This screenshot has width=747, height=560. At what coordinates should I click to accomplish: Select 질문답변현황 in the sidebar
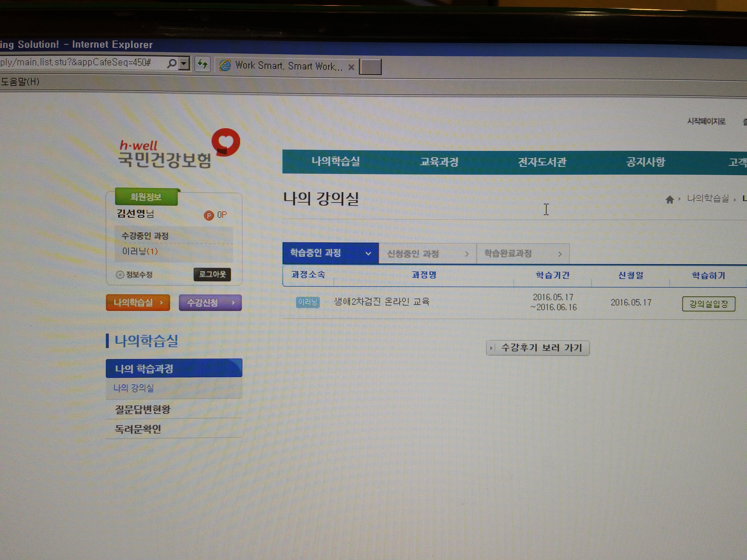(x=143, y=410)
